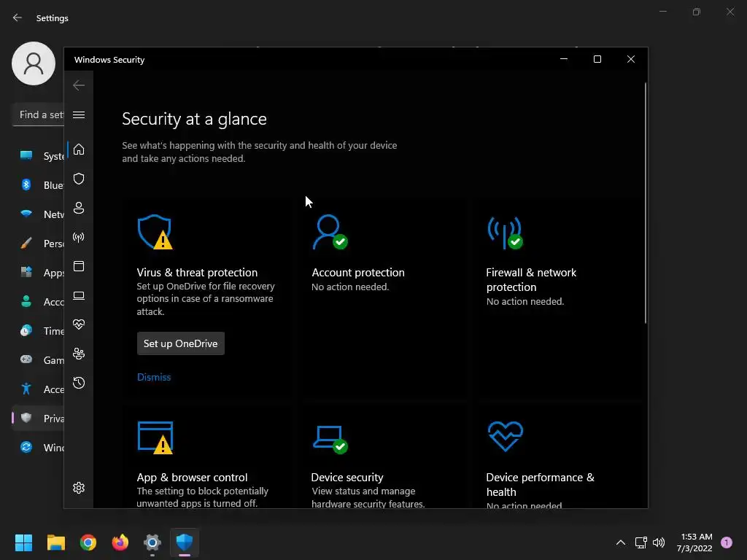Open App & browser control sidebar icon
This screenshot has height=560, width=747.
79,266
